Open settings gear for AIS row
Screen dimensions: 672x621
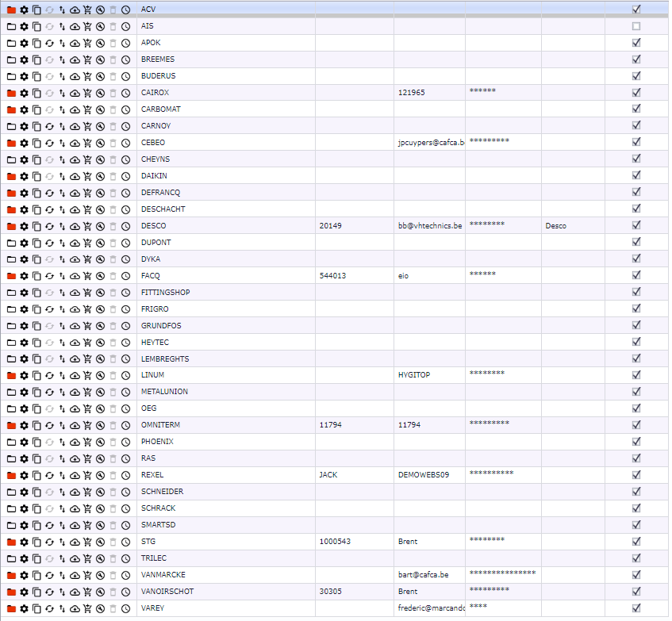click(24, 26)
